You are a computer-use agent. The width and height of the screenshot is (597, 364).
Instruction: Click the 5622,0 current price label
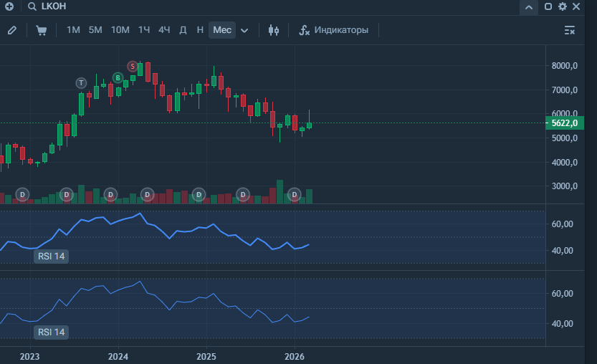point(565,123)
